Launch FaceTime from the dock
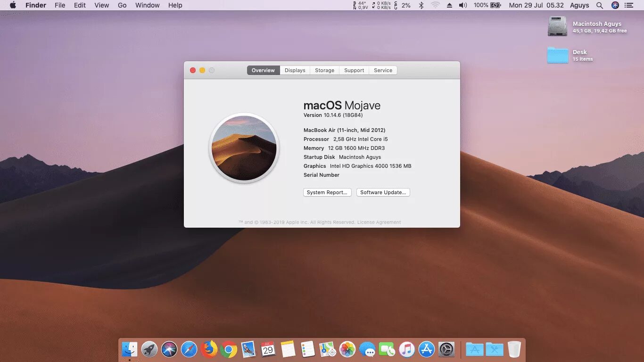Screen dimensions: 644x362 point(387,349)
